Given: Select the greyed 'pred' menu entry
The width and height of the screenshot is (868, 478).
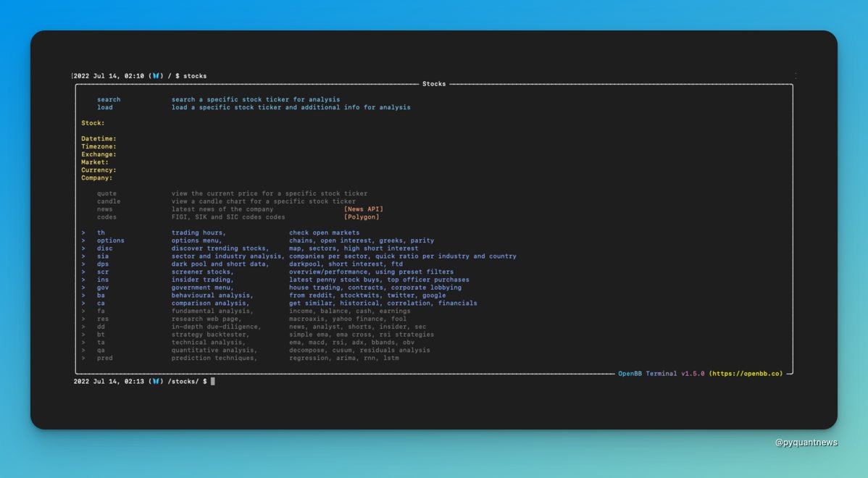Looking at the screenshot, I should (104, 358).
